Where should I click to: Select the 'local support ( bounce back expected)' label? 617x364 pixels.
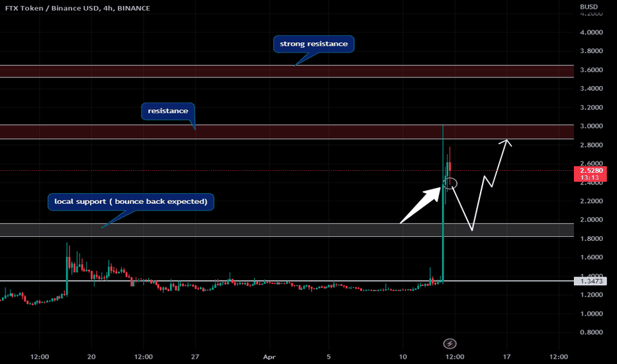pyautogui.click(x=130, y=201)
